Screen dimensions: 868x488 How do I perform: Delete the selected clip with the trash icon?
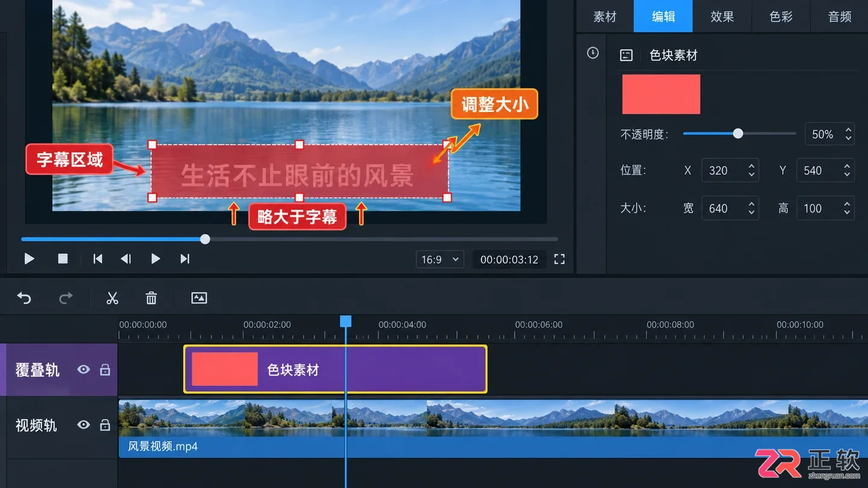(151, 298)
